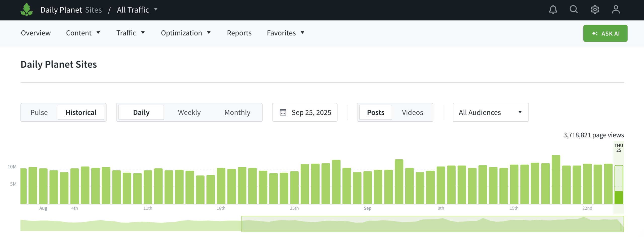Select Weekly granularity
Image resolution: width=644 pixels, height=237 pixels.
click(x=189, y=112)
